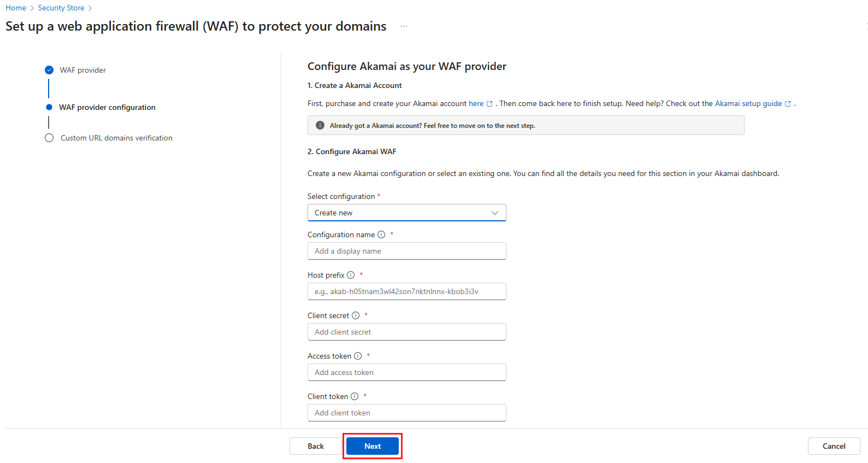Click the 'Select configuration' label
This screenshot has width=868, height=463.
(341, 196)
